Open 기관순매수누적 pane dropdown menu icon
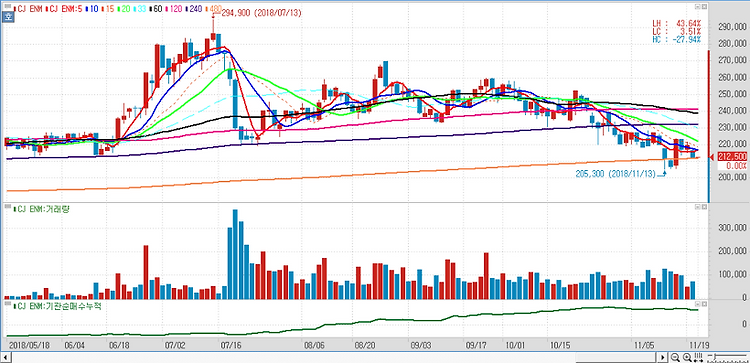750x363 pixels. 697,304
